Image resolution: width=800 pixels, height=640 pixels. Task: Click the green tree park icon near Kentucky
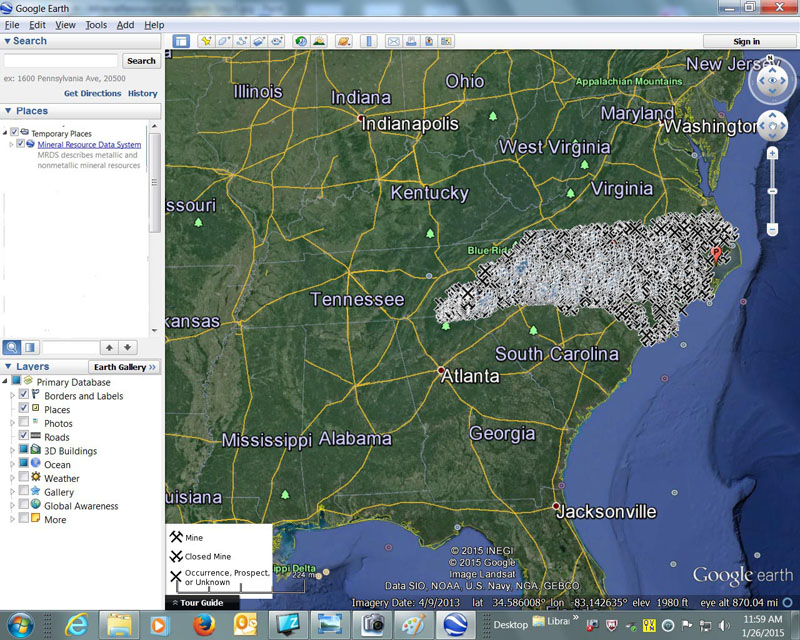pyautogui.click(x=430, y=233)
